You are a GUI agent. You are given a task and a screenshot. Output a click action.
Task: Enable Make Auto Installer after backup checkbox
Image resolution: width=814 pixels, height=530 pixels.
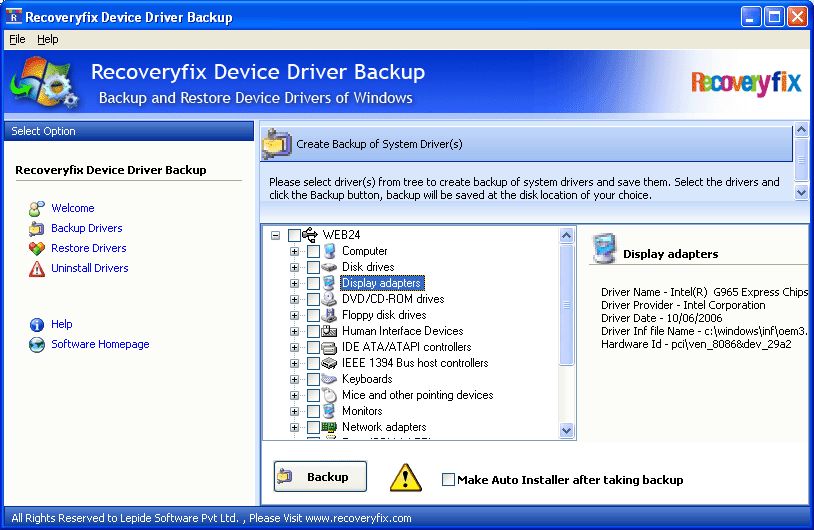coord(448,480)
